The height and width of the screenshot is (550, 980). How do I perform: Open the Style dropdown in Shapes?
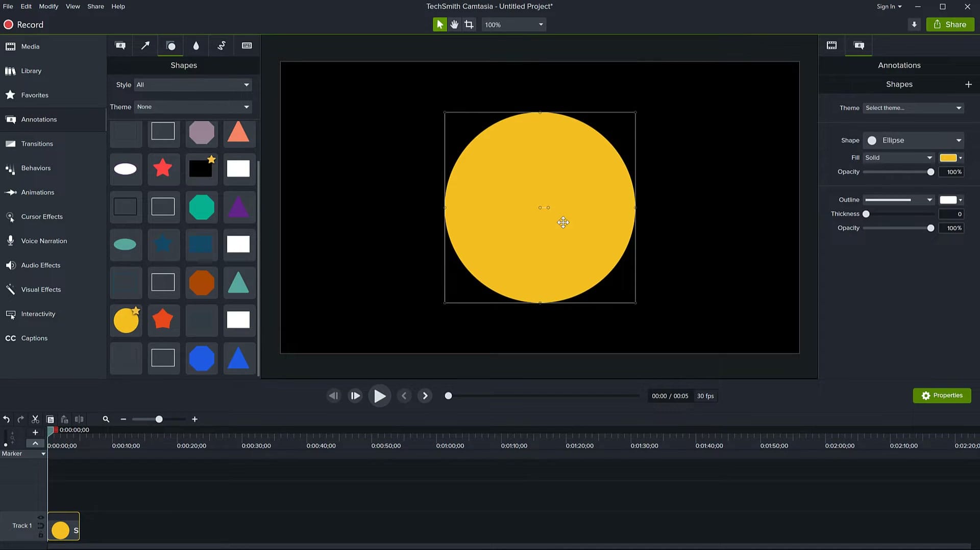192,85
